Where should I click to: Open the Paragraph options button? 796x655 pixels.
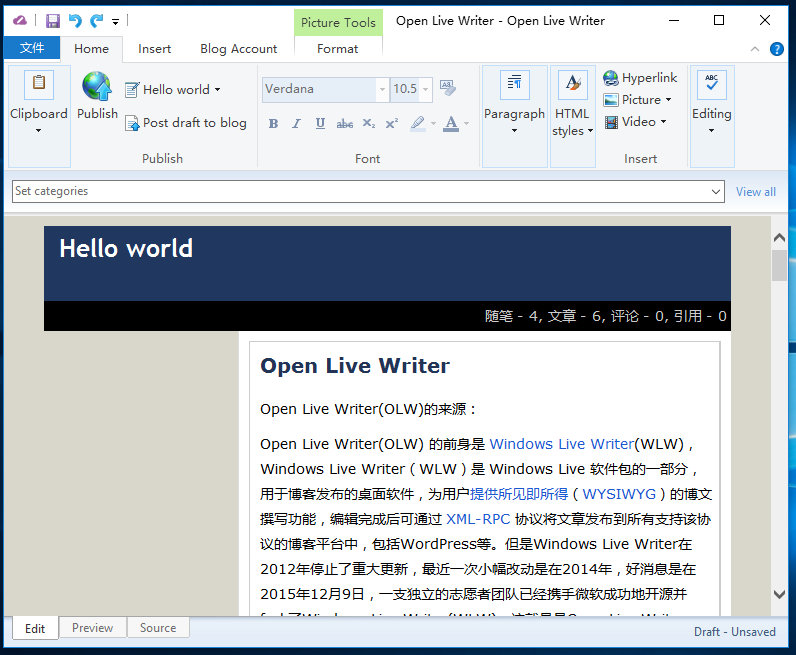[515, 116]
